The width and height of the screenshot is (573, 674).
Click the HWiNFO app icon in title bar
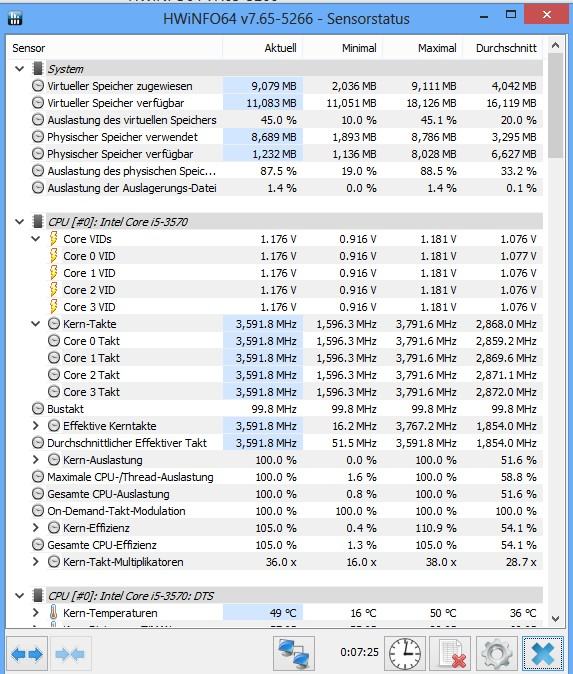[x=15, y=18]
